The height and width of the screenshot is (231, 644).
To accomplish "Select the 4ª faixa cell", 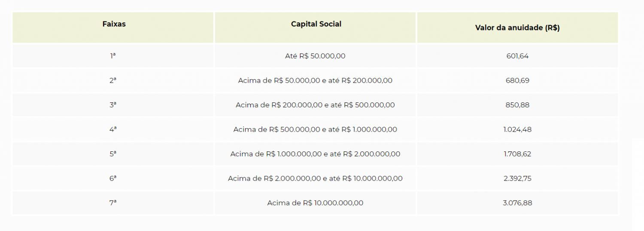I will click(113, 129).
